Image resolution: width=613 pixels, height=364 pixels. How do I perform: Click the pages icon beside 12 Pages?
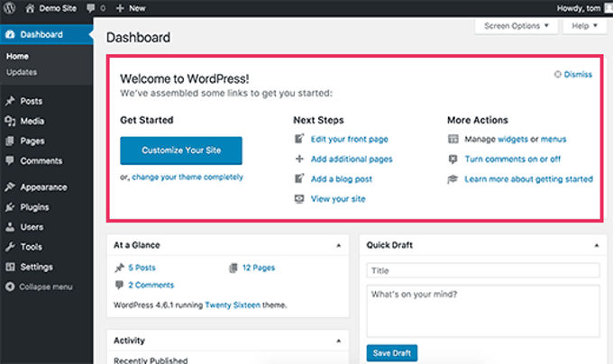click(233, 268)
